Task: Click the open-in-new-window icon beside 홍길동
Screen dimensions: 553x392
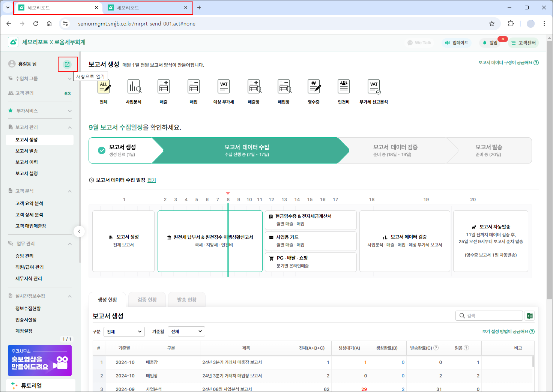Action: (67, 64)
